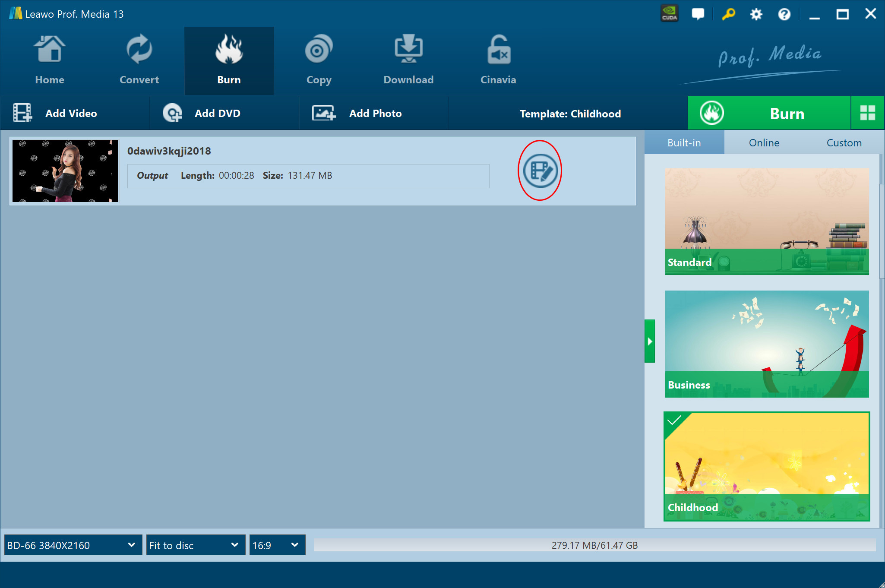Click the CUDA GPU acceleration icon
This screenshot has height=588, width=885.
[669, 14]
